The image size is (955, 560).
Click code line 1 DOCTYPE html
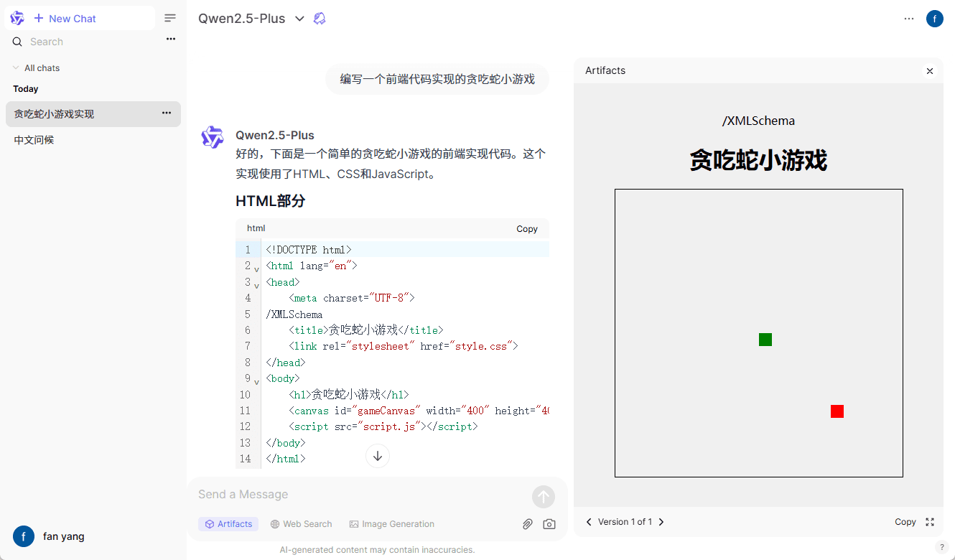(x=309, y=250)
